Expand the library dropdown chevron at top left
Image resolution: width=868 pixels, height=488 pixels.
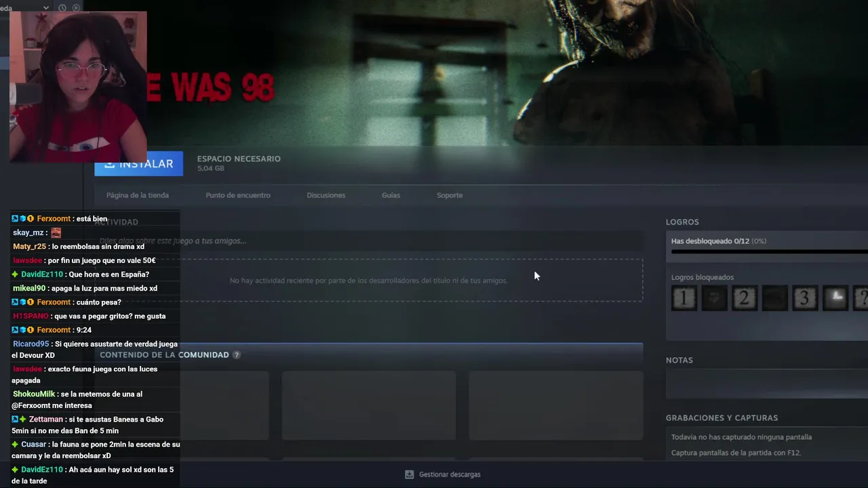coord(46,8)
